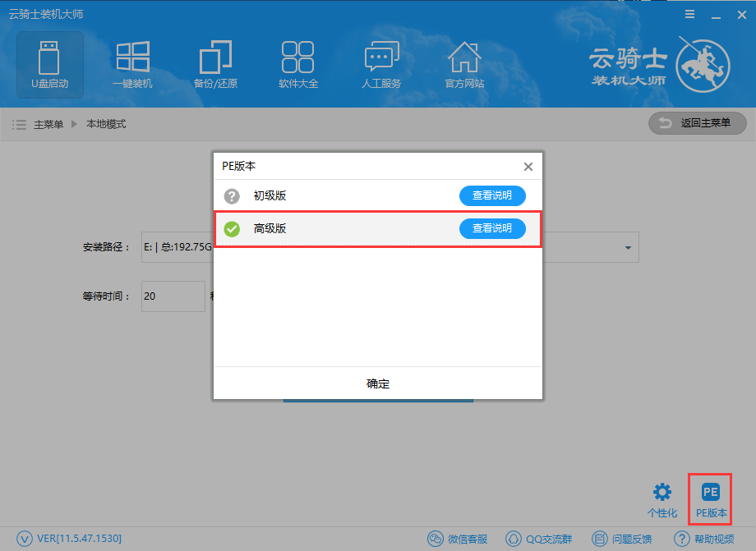Open the hamburger menu in the title bar
The image size is (756, 551).
690,15
